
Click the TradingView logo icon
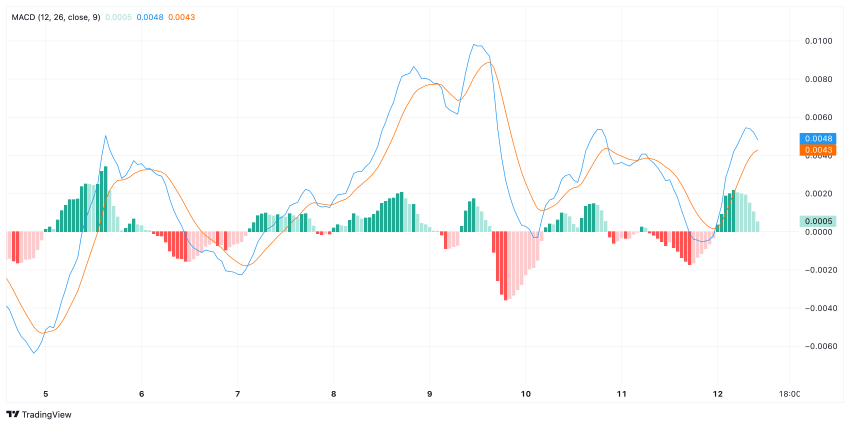click(12, 415)
